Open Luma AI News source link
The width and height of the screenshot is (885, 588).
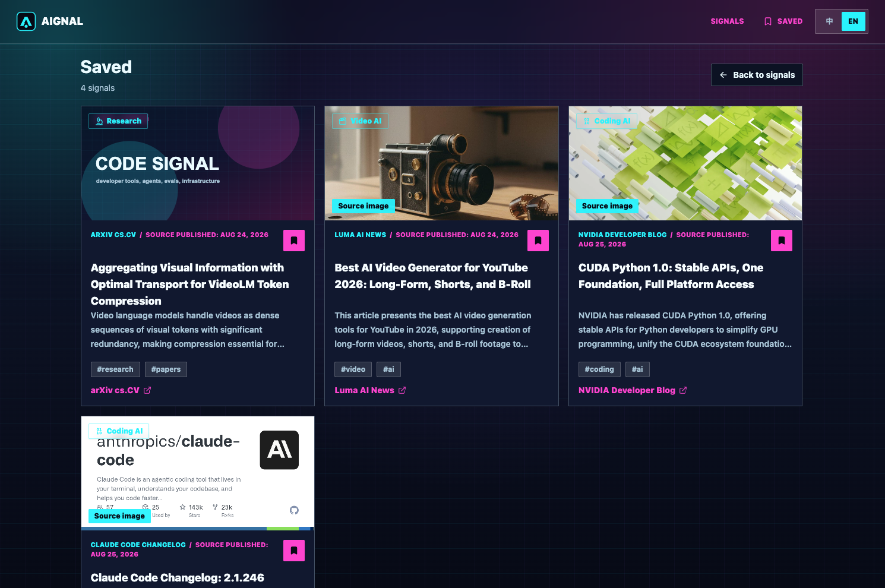pos(370,390)
